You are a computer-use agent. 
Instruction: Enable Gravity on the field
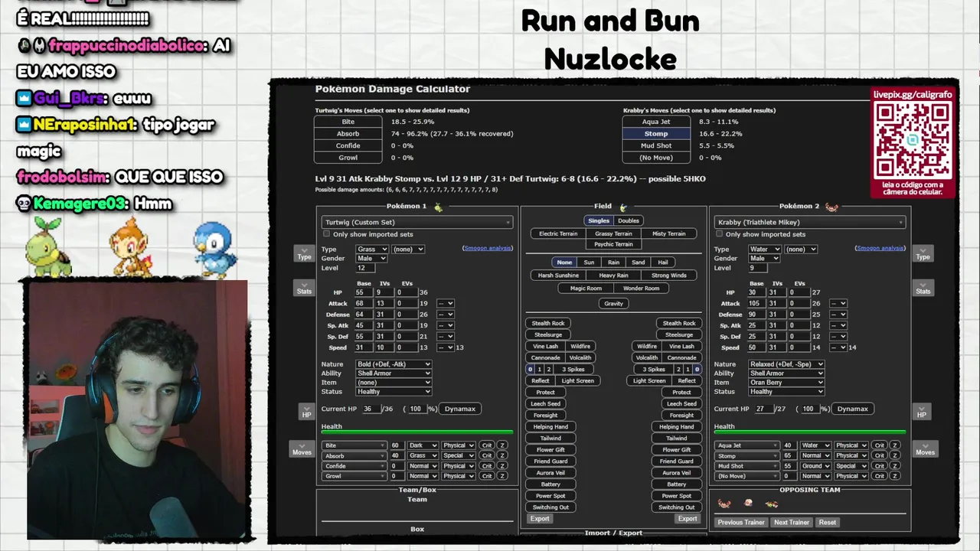tap(613, 303)
